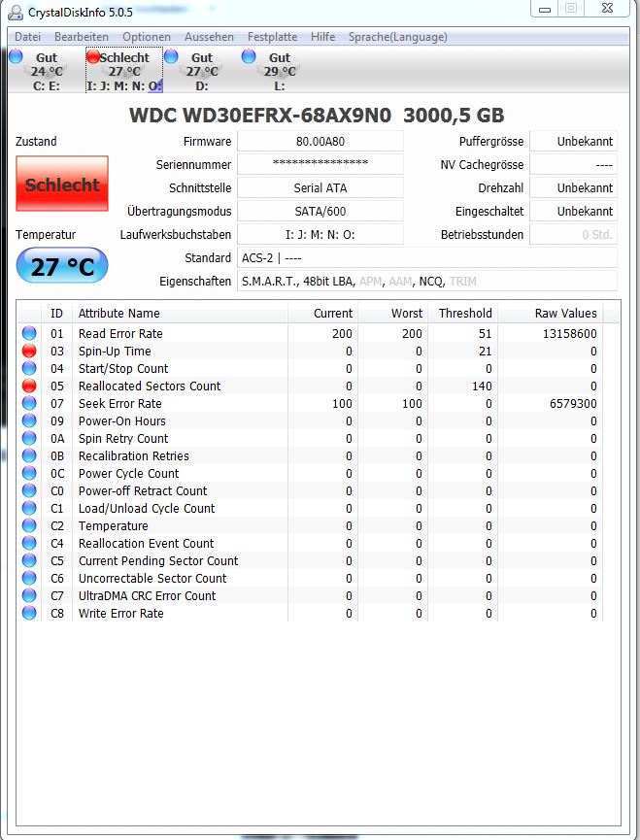Click the blue status icon for Current Pending Sector Count
The height and width of the screenshot is (840, 640).
click(29, 561)
